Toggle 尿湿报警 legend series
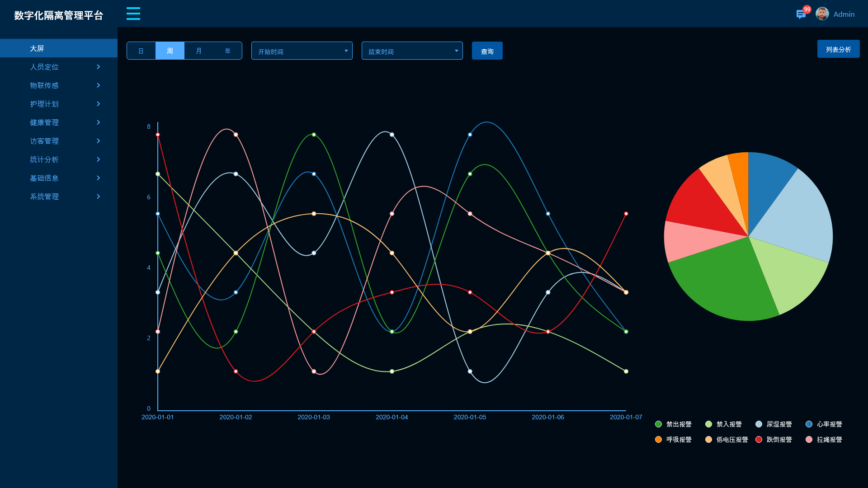Screen dimensions: 868x488 774,424
